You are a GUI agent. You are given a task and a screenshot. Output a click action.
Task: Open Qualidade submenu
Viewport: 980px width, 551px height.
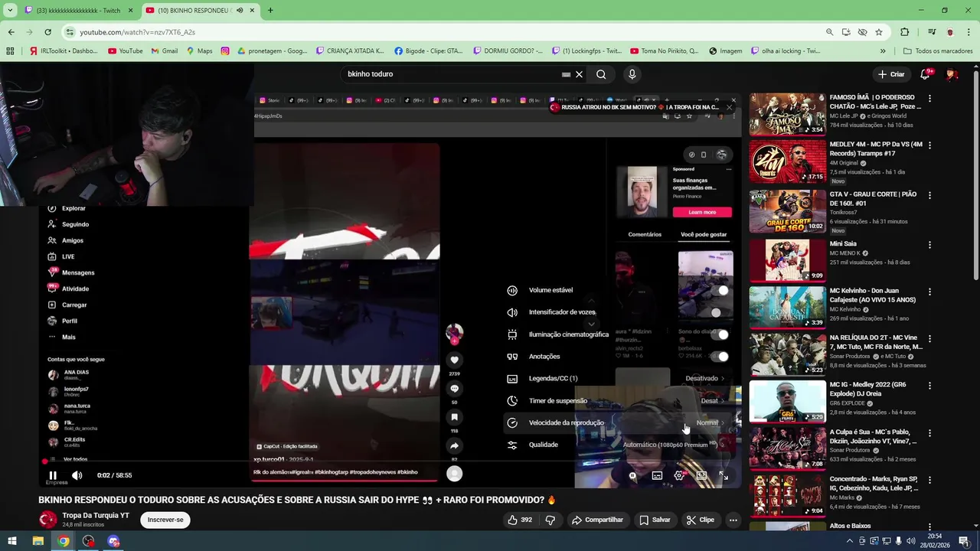619,445
